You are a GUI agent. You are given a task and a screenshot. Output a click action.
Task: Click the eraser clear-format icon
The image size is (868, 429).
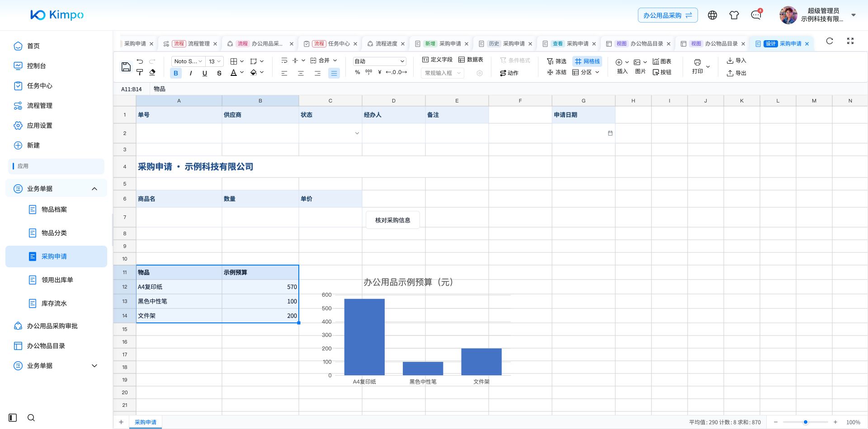tap(152, 72)
